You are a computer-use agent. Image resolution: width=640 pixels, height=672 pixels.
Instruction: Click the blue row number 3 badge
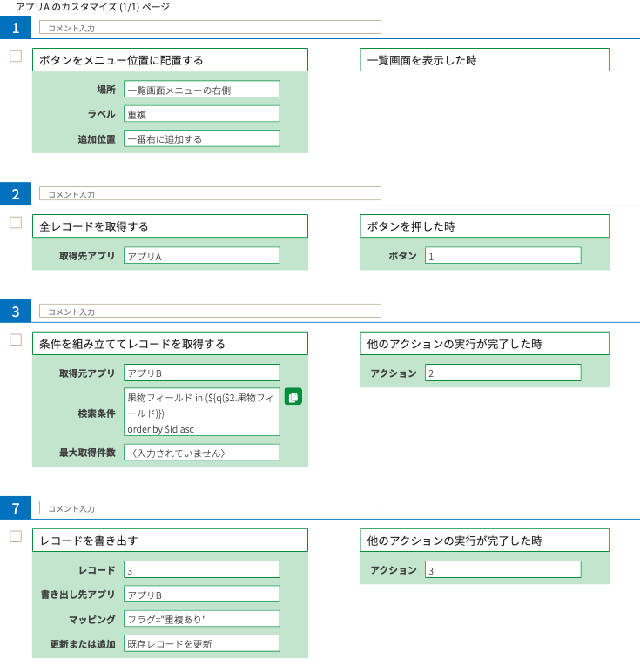[16, 311]
